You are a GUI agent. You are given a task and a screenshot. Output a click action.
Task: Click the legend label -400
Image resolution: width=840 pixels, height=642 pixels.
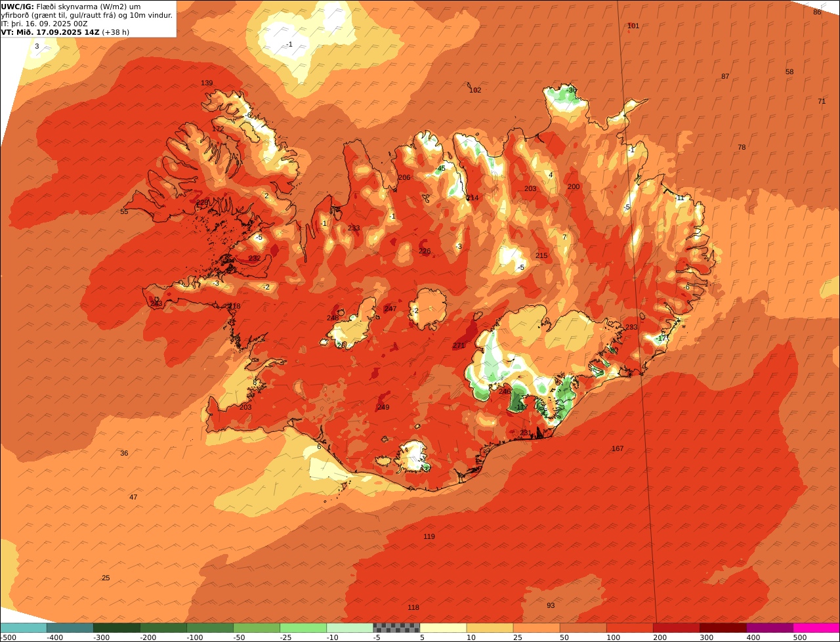click(x=56, y=637)
